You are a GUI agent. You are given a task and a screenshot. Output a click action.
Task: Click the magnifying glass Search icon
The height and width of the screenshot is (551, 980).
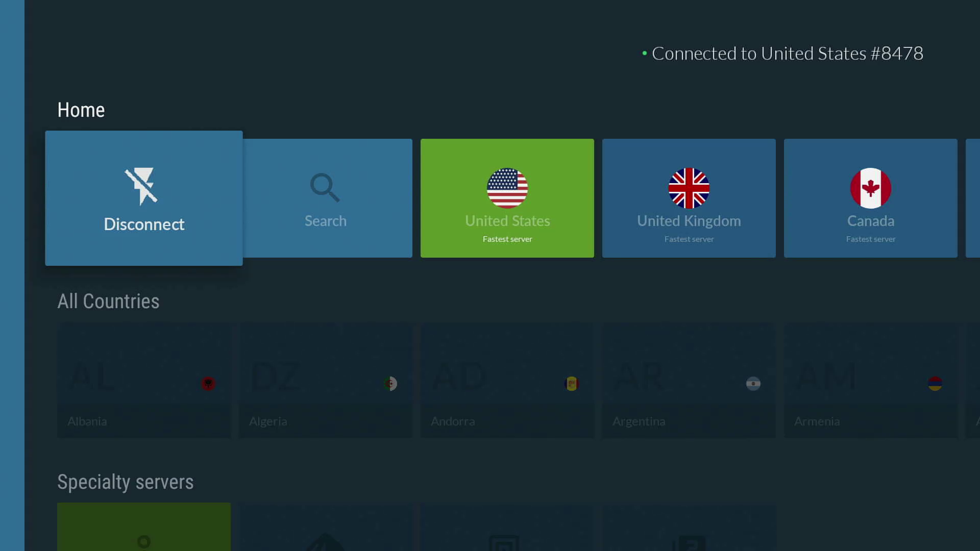tap(325, 187)
